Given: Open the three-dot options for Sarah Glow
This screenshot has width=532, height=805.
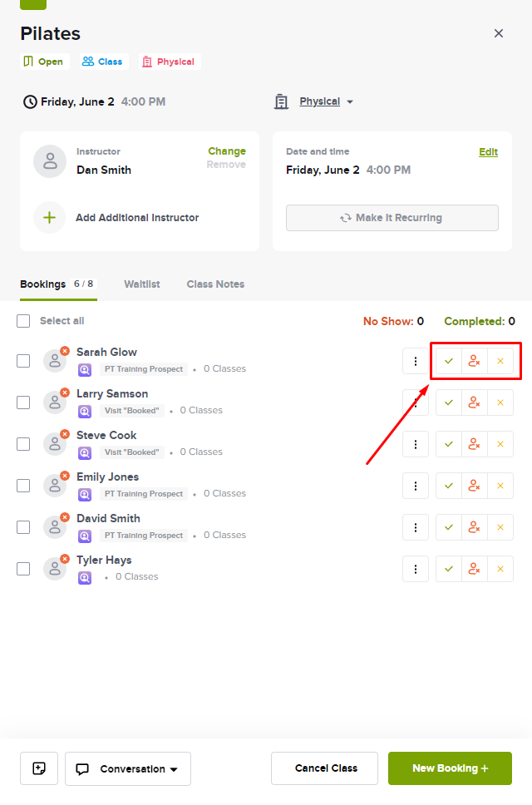Looking at the screenshot, I should pos(416,362).
